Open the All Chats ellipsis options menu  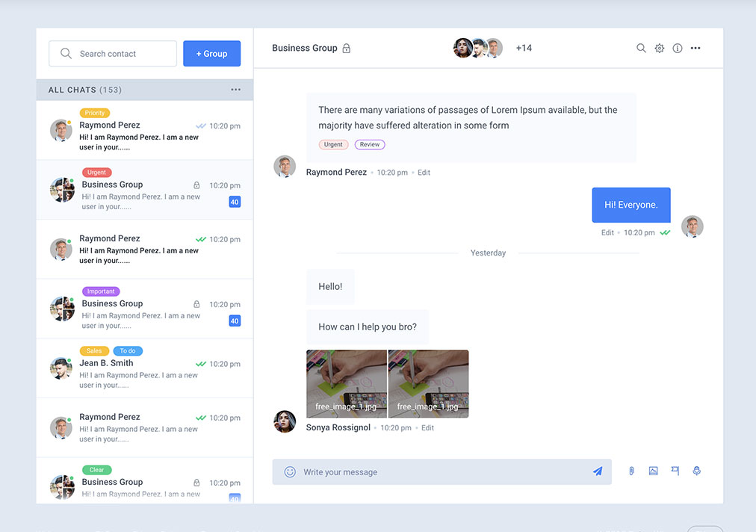coord(236,89)
